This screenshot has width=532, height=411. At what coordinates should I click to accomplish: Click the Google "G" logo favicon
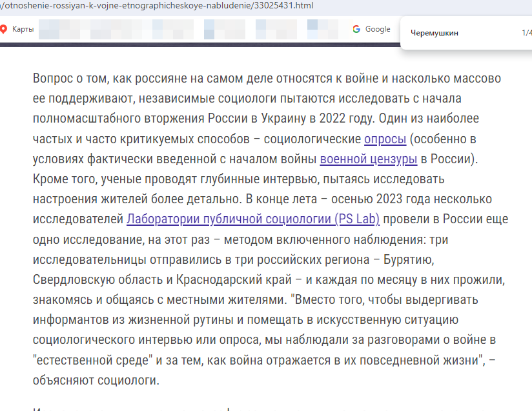tap(356, 28)
